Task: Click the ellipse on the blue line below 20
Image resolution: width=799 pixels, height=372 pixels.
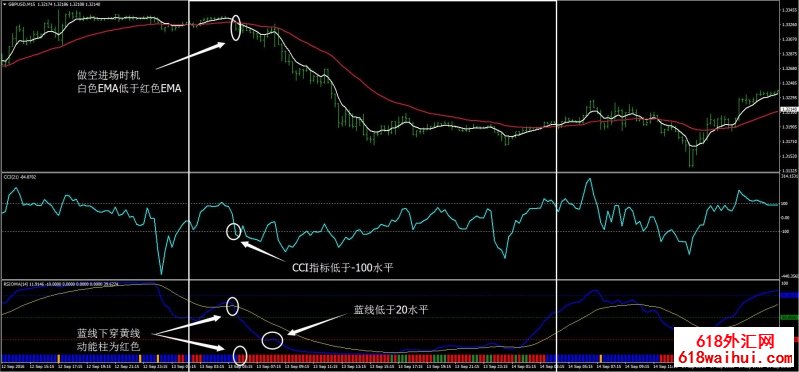Action: click(273, 340)
